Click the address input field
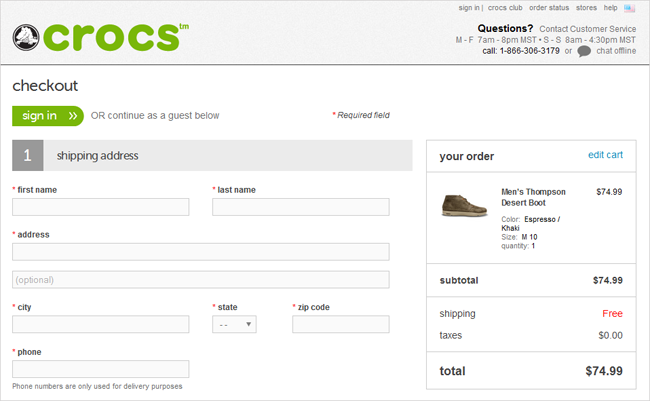This screenshot has width=650, height=401. click(201, 251)
